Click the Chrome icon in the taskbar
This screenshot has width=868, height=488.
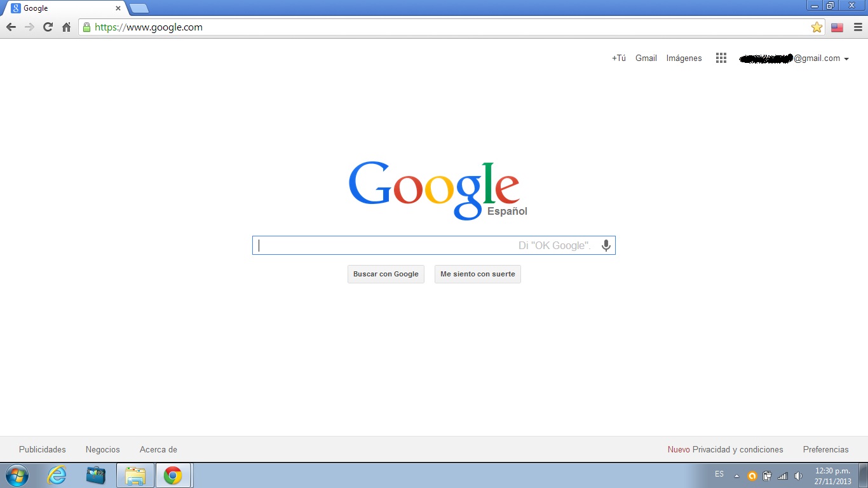tap(173, 475)
